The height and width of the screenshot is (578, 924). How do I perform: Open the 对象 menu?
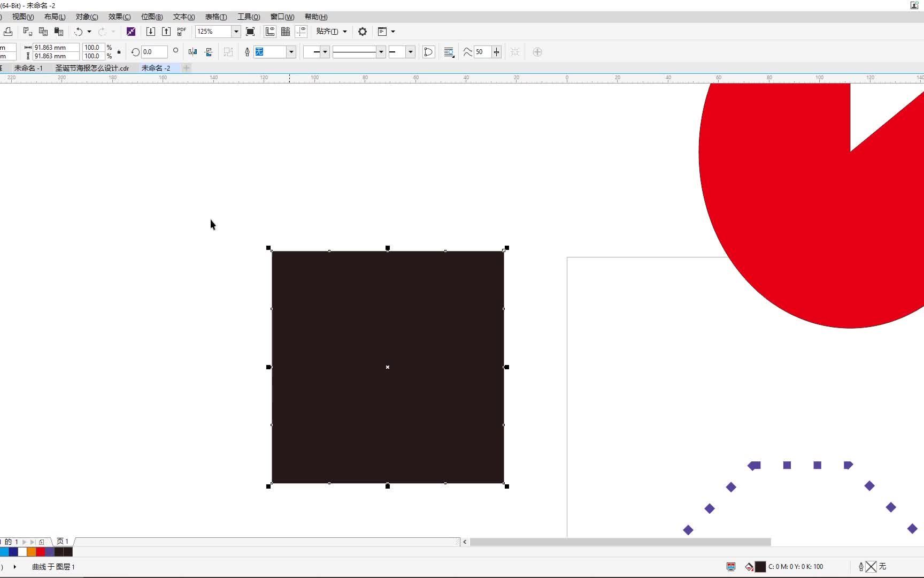(87, 17)
